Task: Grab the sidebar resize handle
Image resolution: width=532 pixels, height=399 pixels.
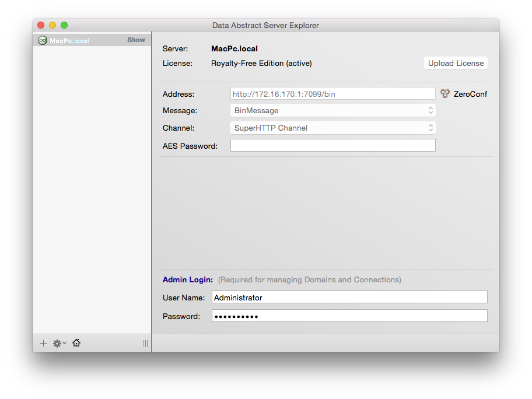Action: (145, 344)
